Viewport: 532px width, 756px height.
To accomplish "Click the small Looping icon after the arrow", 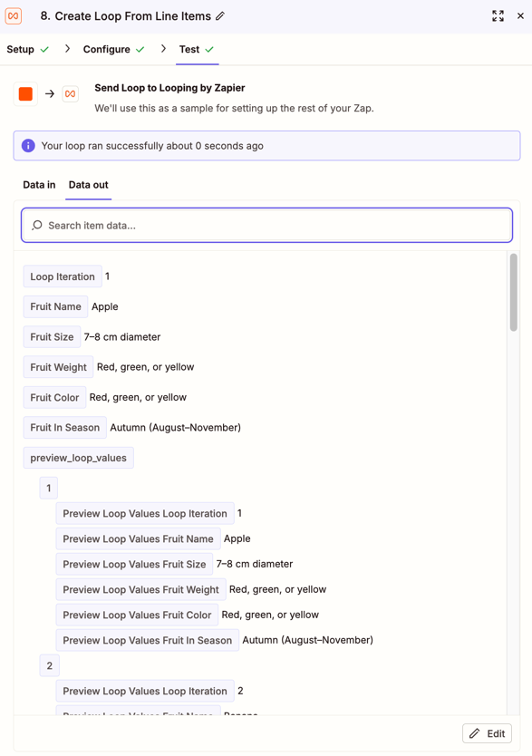I will pyautogui.click(x=71, y=93).
